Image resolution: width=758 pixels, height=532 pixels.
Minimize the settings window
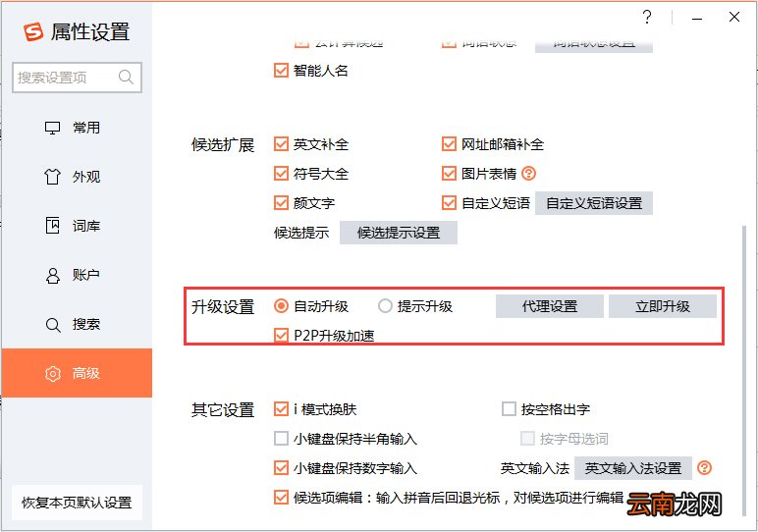[x=696, y=18]
